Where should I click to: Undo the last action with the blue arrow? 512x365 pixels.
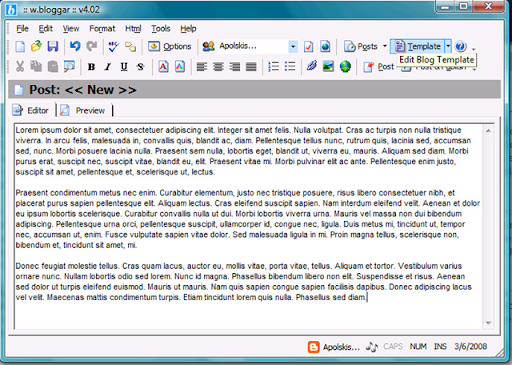pos(75,46)
